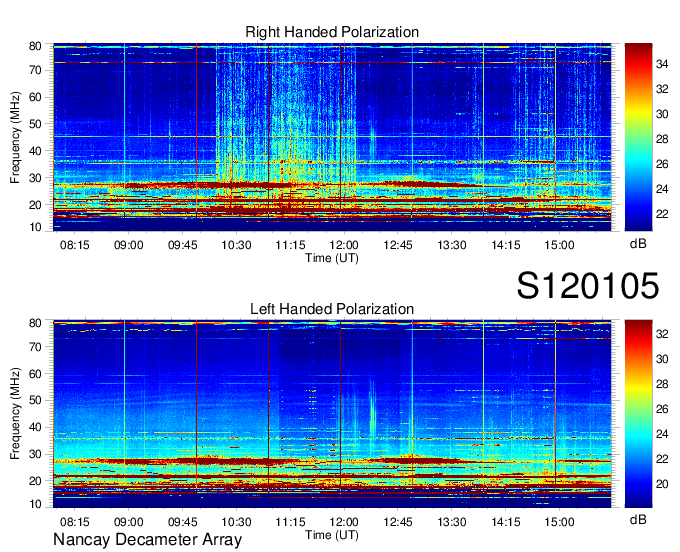Click the 40 MHz tick on the bottom plot
Viewport: 680px width, 552px height.
(x=36, y=428)
